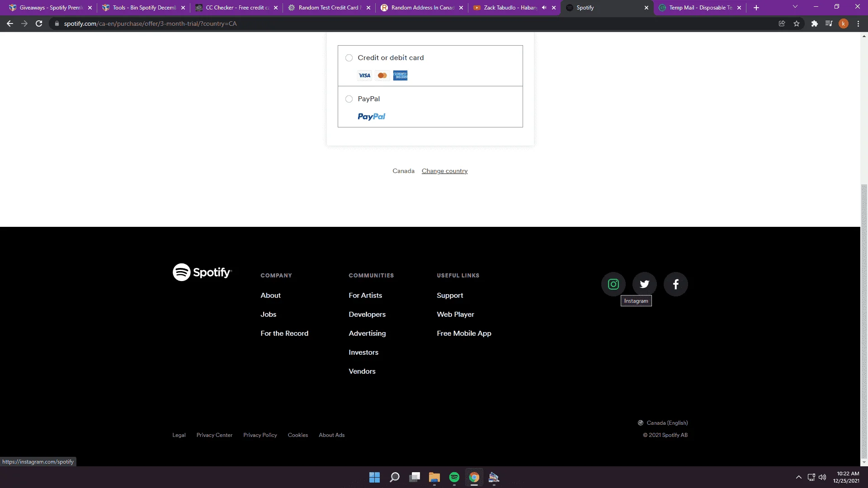This screenshot has height=488, width=868.
Task: Open the Support link
Action: (x=450, y=296)
